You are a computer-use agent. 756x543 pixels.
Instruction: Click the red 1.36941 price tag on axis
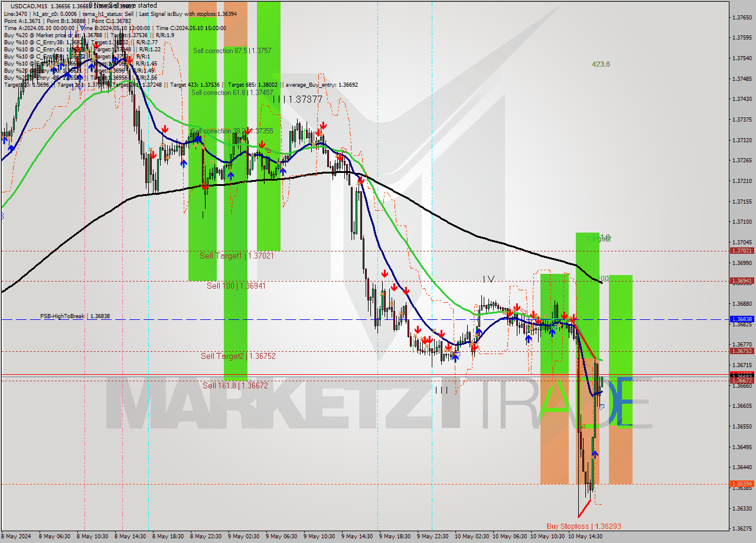tap(742, 281)
